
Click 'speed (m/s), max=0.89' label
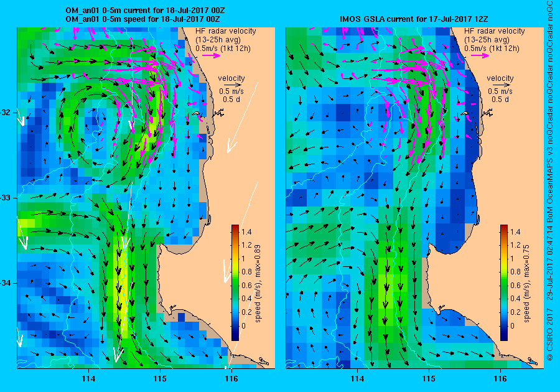click(x=258, y=284)
